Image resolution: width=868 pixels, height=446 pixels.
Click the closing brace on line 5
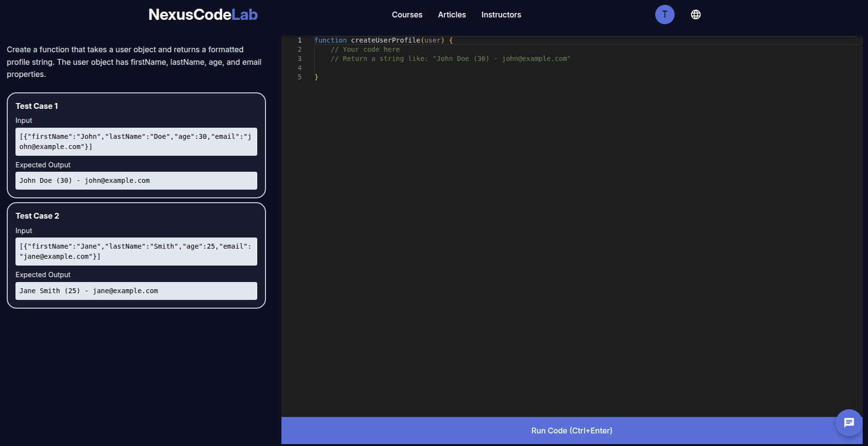tap(316, 77)
